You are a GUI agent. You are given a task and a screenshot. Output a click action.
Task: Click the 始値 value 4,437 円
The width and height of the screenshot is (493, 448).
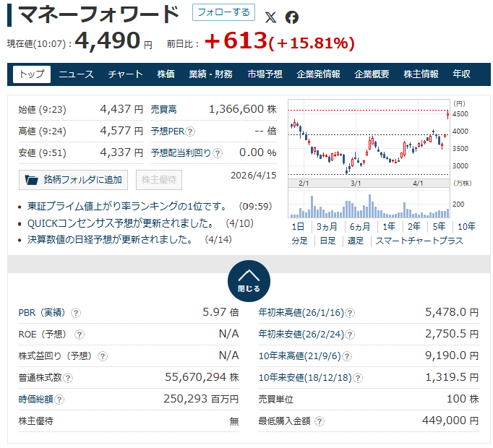[121, 109]
